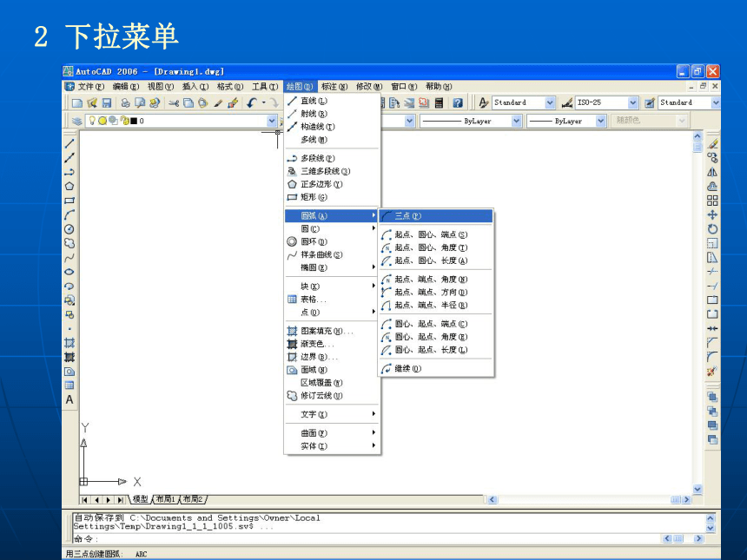747x560 pixels.
Task: Select the Ellipse tool in left toolbar
Action: tap(69, 272)
